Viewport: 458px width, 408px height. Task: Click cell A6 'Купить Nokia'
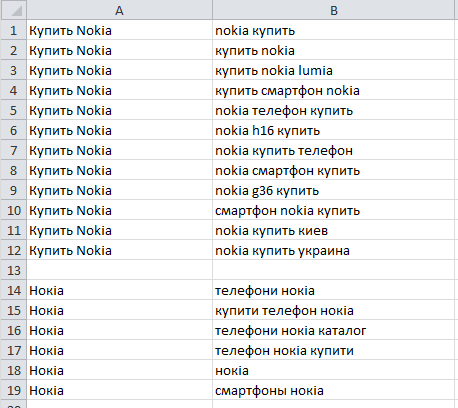click(119, 130)
